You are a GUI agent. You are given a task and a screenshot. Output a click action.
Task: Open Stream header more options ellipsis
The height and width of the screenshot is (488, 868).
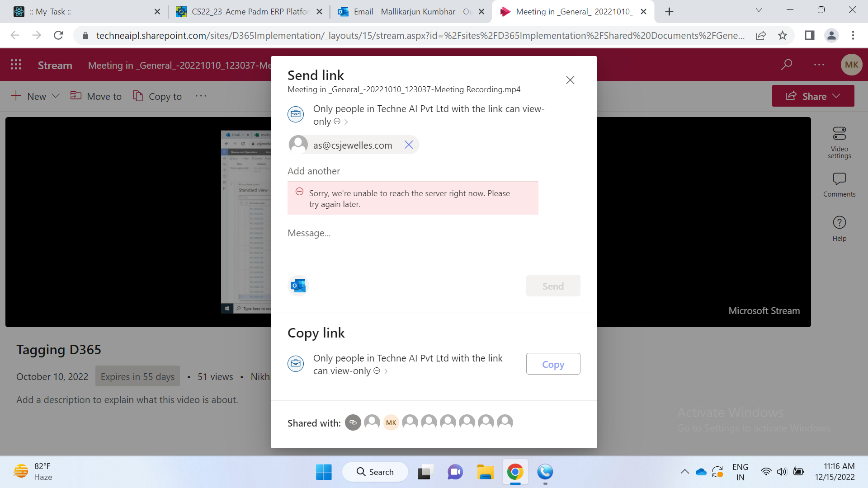pos(819,65)
